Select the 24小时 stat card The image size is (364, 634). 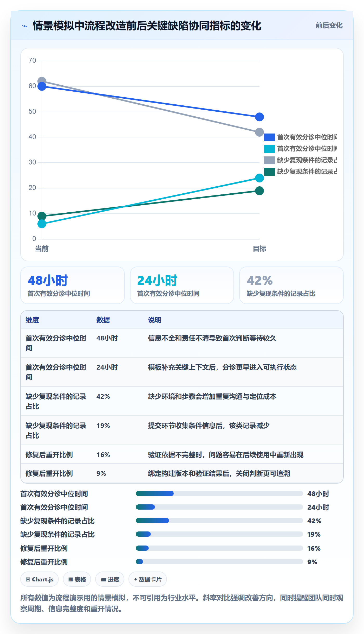tap(182, 285)
